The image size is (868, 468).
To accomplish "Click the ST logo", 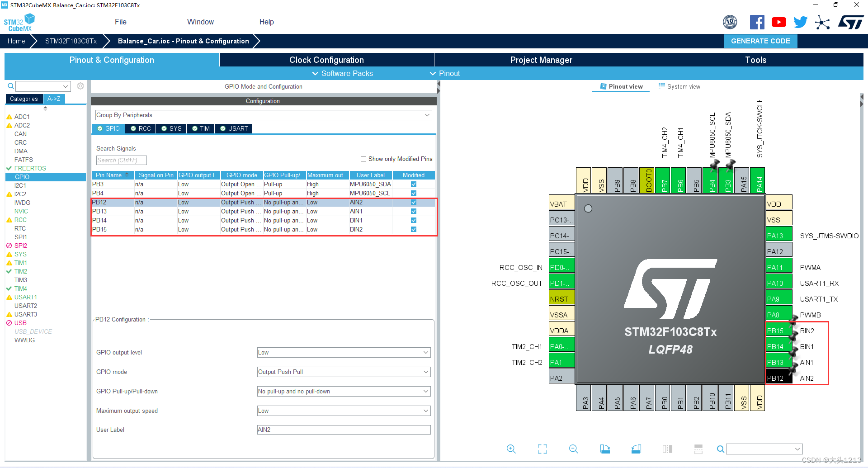I will (851, 22).
